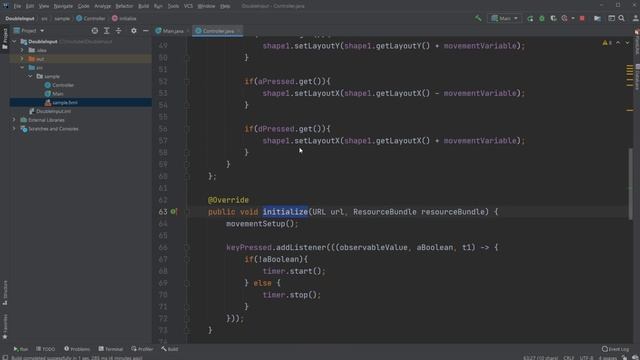The height and width of the screenshot is (360, 640).
Task: Expand the .idea folder arrow
Action: (22, 50)
